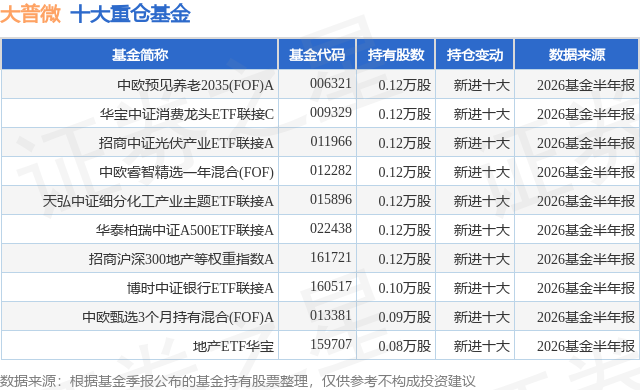The width and height of the screenshot is (640, 390).
Task: Click the 持有股数 column header
Action: (x=396, y=55)
